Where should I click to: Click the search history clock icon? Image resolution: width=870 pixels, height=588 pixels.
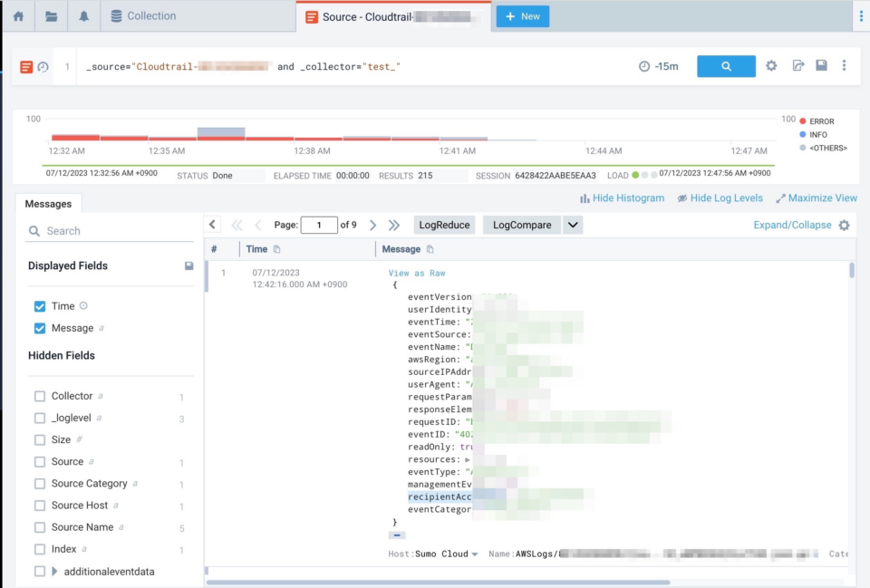pos(43,66)
